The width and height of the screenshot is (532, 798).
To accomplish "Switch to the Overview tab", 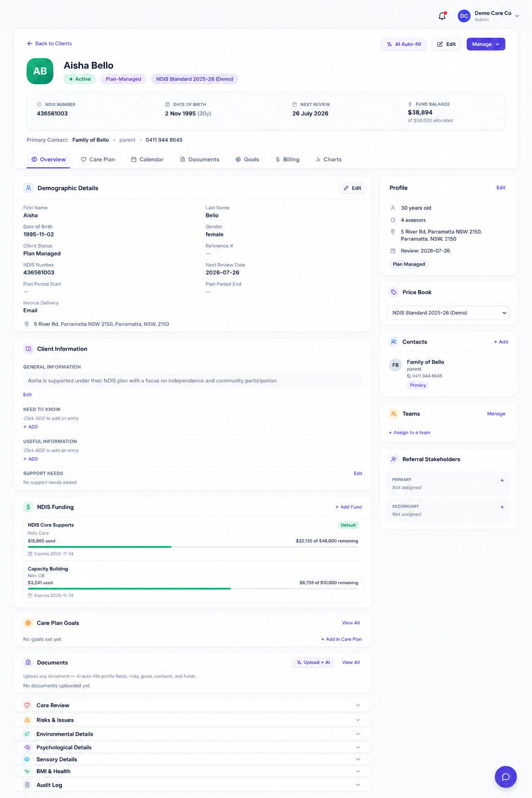I will click(x=48, y=159).
